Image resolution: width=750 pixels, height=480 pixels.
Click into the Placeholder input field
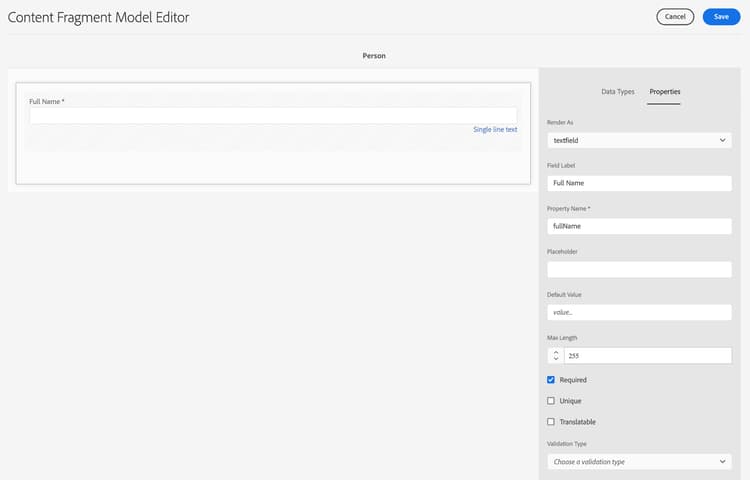640,269
